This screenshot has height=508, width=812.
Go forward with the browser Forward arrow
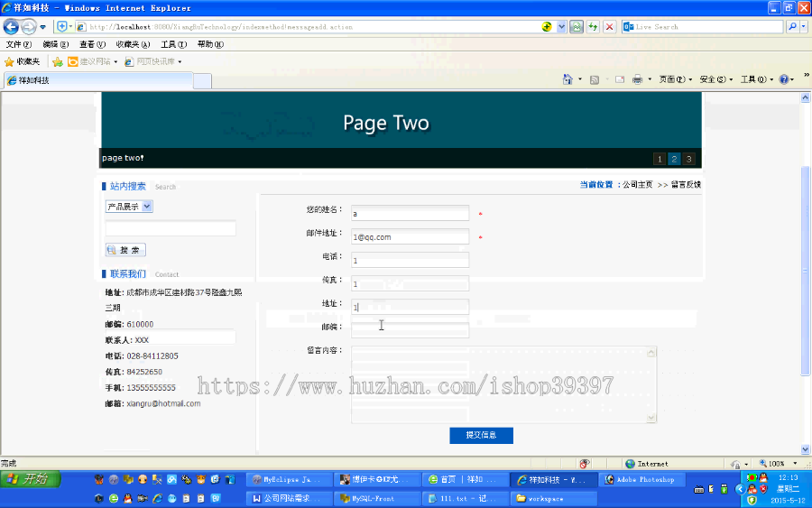coord(29,26)
